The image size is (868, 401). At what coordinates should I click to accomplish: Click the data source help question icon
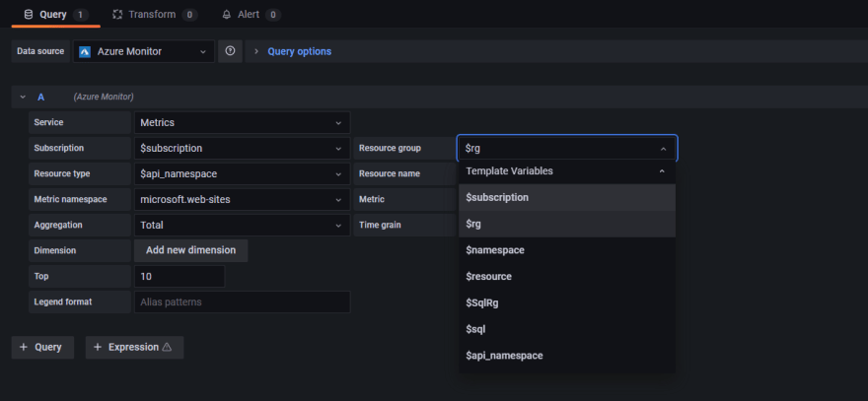(230, 51)
